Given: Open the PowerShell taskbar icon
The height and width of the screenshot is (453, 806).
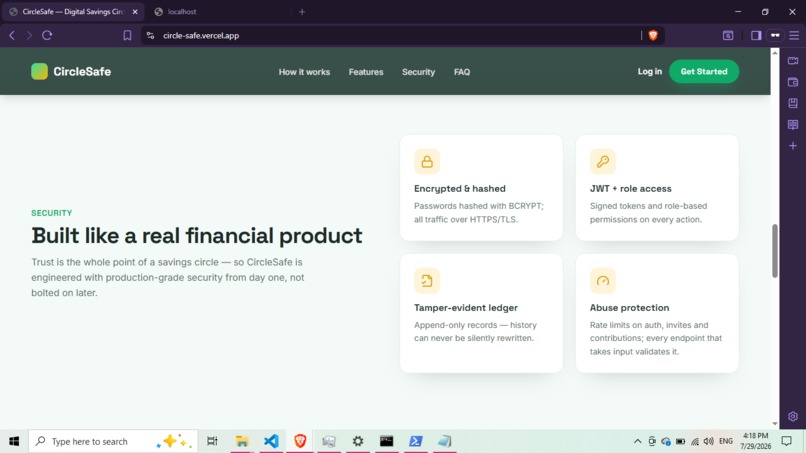Looking at the screenshot, I should pos(416,441).
